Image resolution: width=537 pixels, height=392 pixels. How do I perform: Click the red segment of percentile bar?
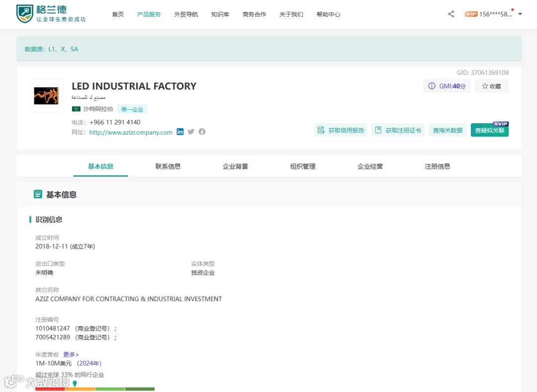[50, 389]
